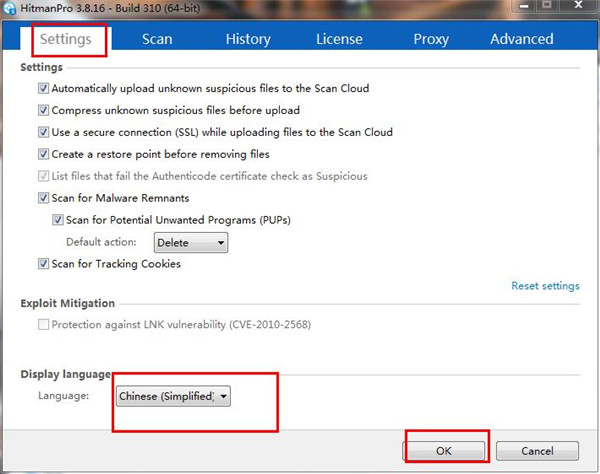600x474 pixels.
Task: Expand the Language dropdown showing Chinese (Simplified)
Action: (173, 397)
